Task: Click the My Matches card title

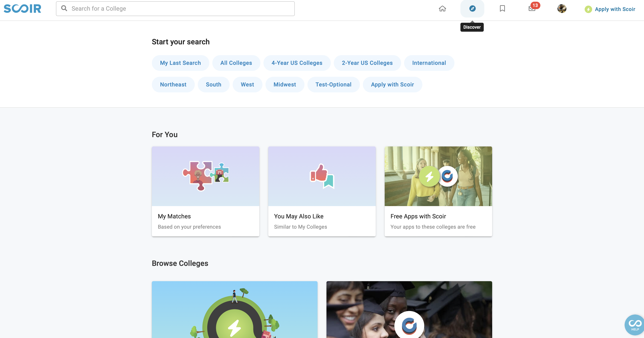Action: pyautogui.click(x=174, y=216)
